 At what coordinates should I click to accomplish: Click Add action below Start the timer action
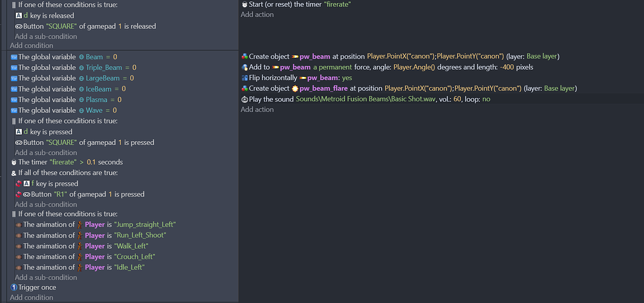(x=257, y=14)
